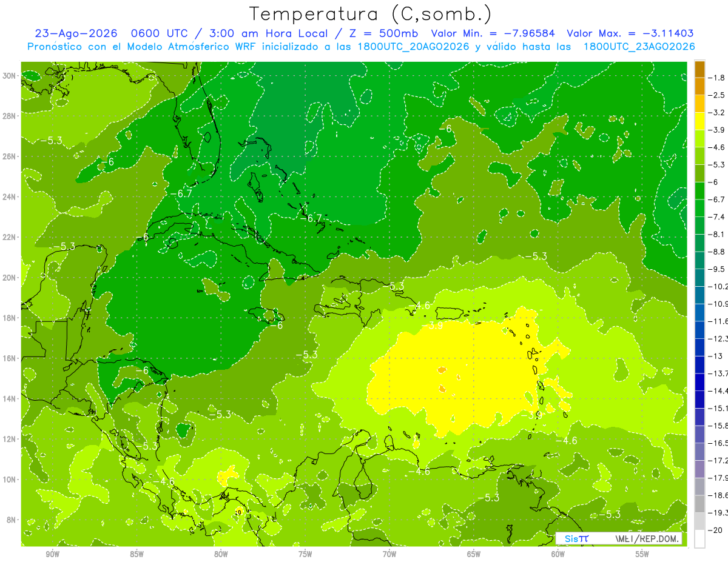The width and height of the screenshot is (728, 562).
Task: Click the 'SisTT' logo text
Action: point(576,538)
